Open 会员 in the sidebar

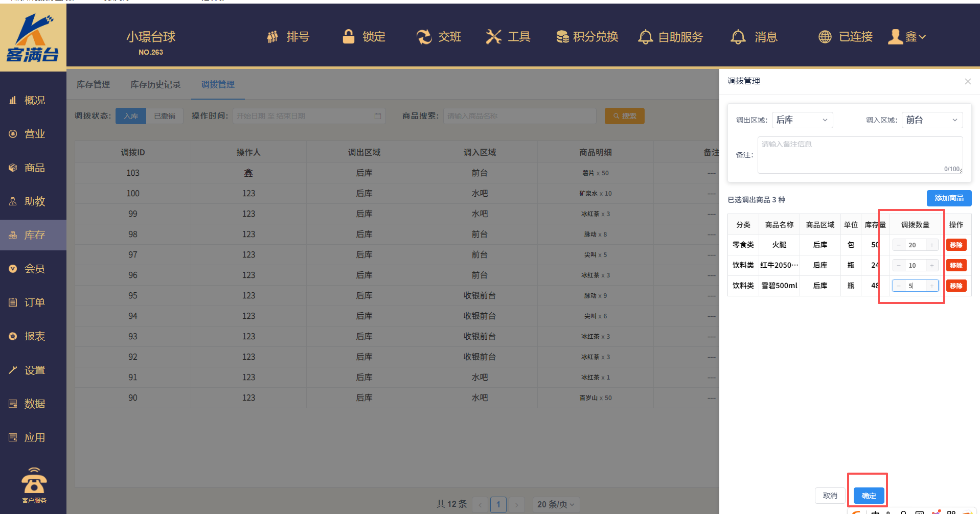coord(34,269)
